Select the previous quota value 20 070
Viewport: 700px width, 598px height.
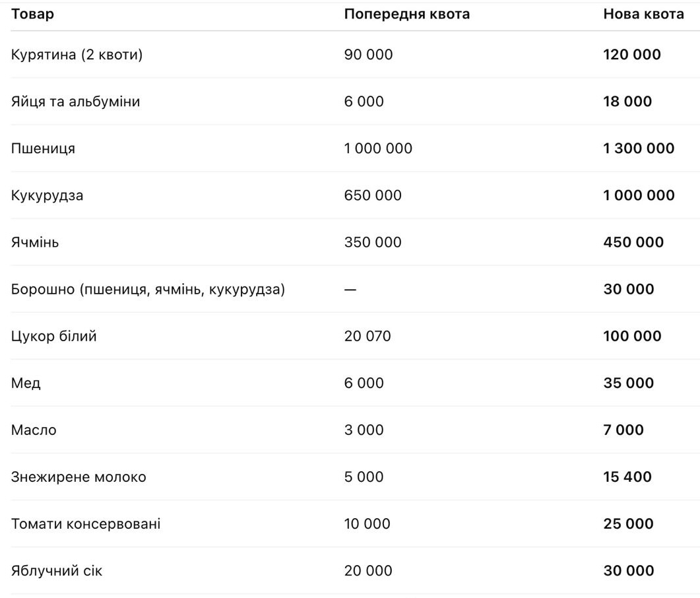367,336
